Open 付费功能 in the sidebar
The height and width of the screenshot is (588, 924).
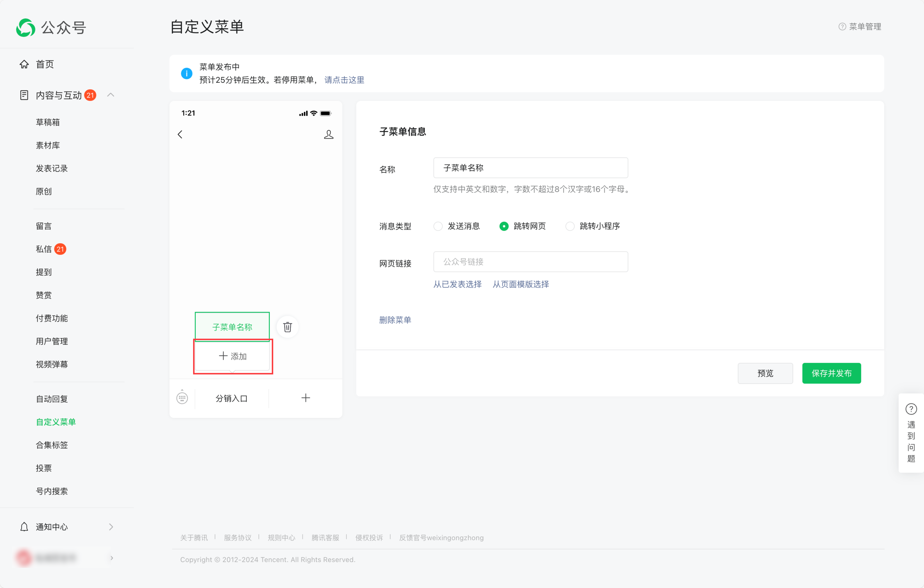click(52, 318)
